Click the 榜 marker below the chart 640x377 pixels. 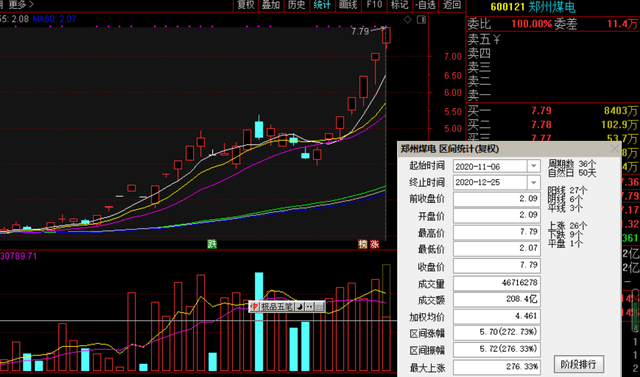[x=363, y=244]
